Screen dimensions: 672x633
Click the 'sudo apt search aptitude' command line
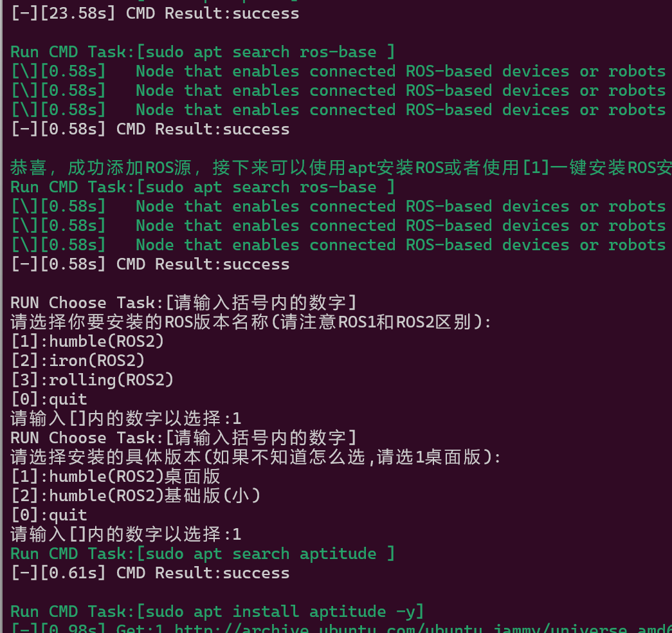[x=260, y=553]
